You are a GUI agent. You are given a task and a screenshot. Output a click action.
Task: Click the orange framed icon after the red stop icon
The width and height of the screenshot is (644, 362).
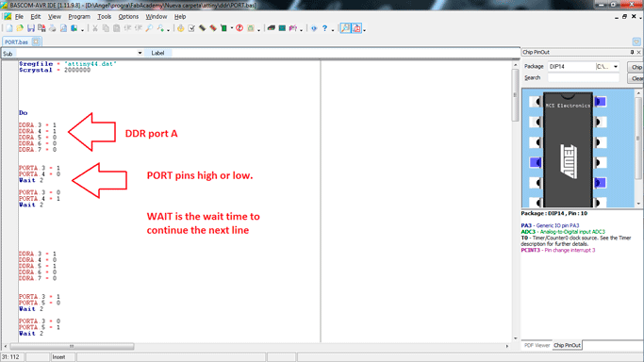point(251,28)
